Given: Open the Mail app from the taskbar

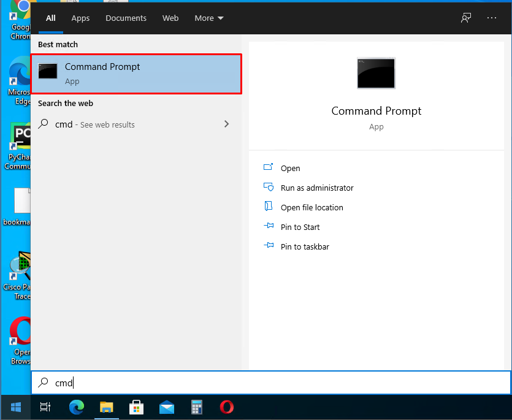Looking at the screenshot, I should [x=167, y=407].
